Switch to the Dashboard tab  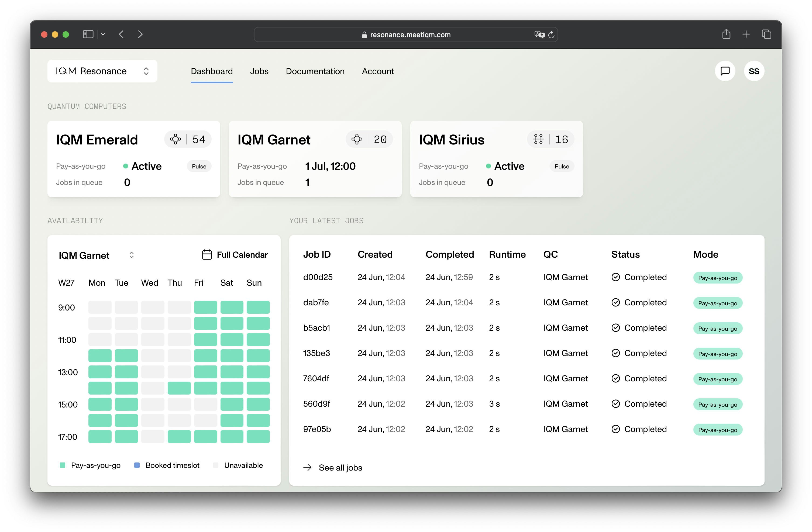212,71
